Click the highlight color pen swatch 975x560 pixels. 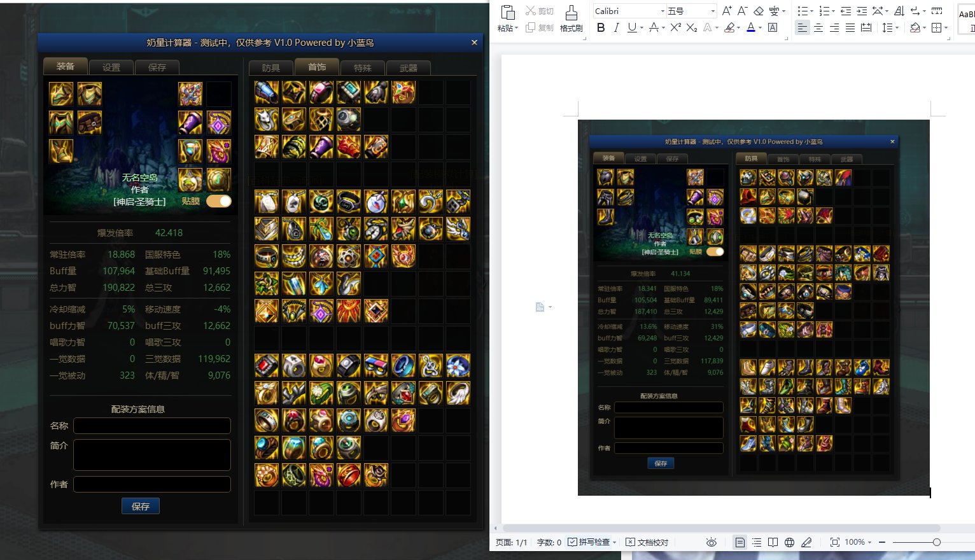coord(729,27)
